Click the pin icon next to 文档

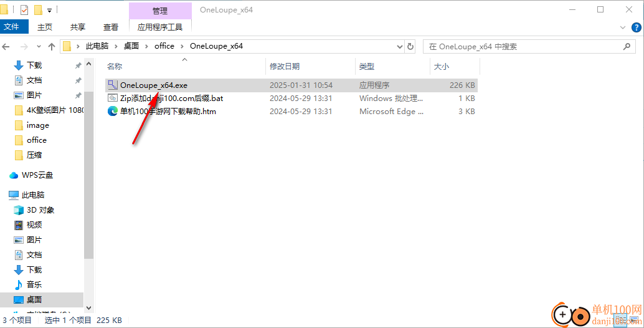click(x=78, y=80)
